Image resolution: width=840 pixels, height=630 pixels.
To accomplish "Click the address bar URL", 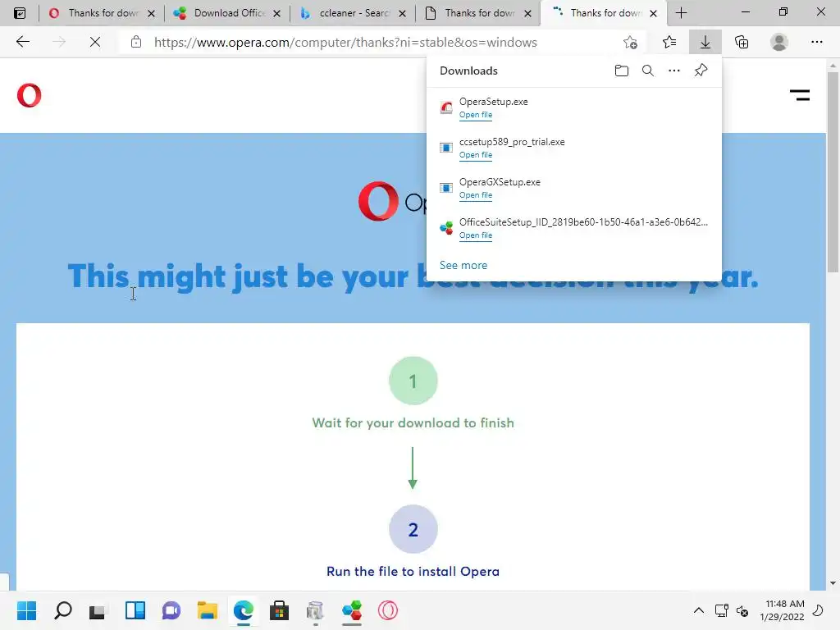I will (x=345, y=43).
